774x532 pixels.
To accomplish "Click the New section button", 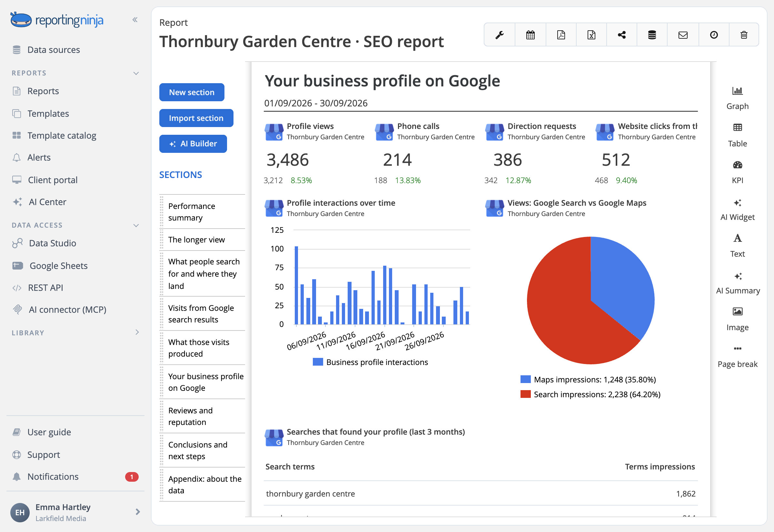I will (x=192, y=92).
